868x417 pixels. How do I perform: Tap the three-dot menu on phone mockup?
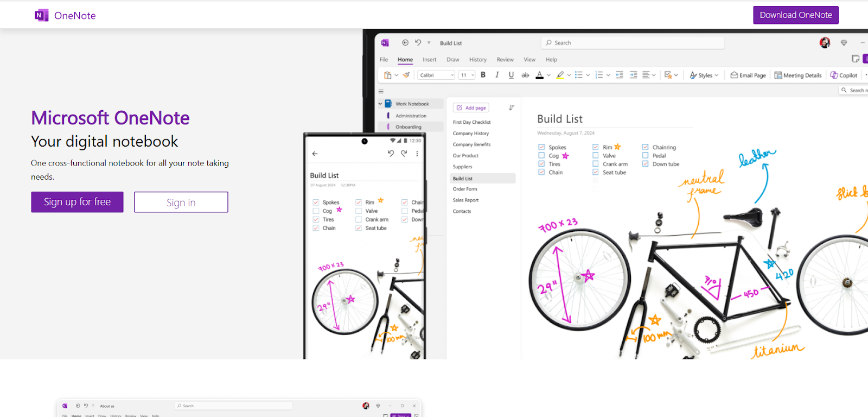click(417, 154)
